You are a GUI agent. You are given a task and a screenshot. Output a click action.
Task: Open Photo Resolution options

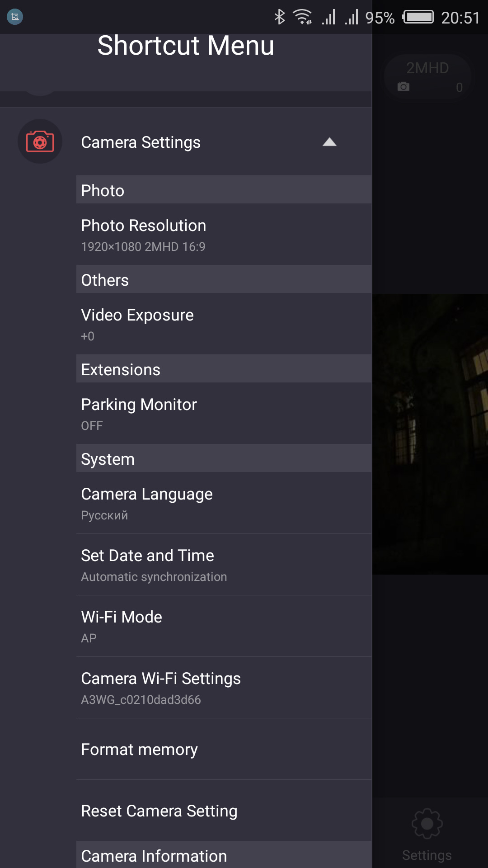224,234
